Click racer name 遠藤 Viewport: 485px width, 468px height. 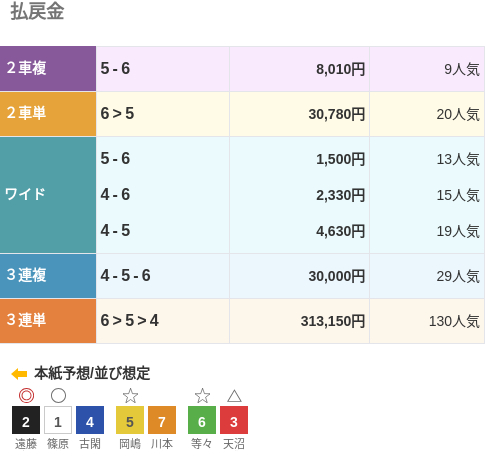point(26,444)
